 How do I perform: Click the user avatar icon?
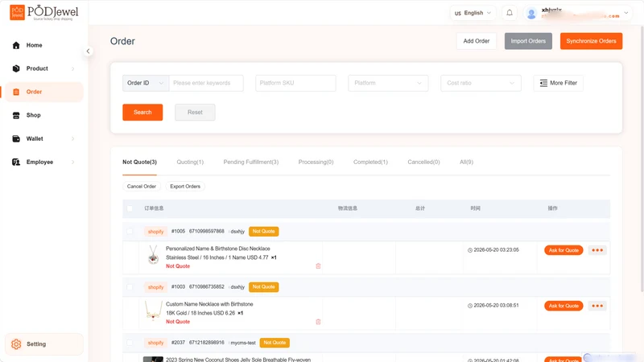pos(531,14)
